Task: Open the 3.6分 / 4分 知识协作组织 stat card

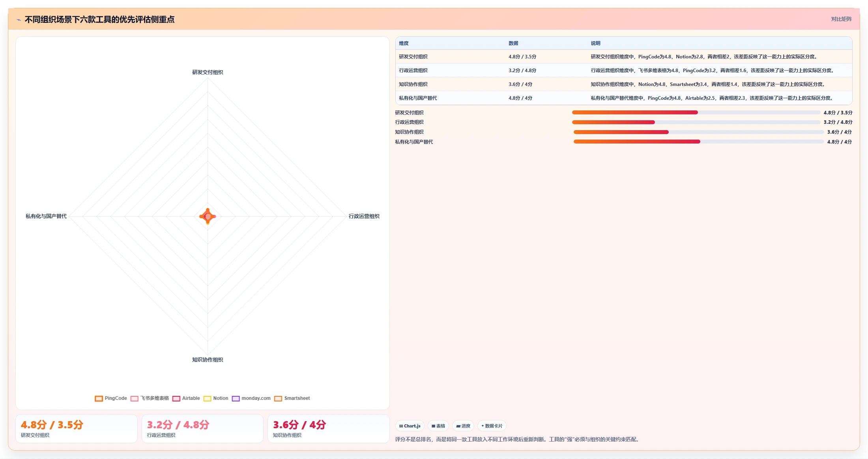Action: [329, 429]
